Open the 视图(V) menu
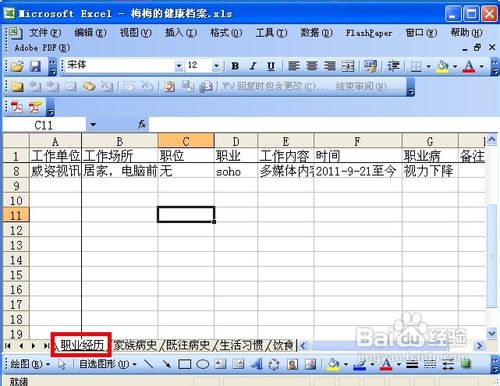Image resolution: width=500 pixels, height=386 pixels. click(x=136, y=33)
